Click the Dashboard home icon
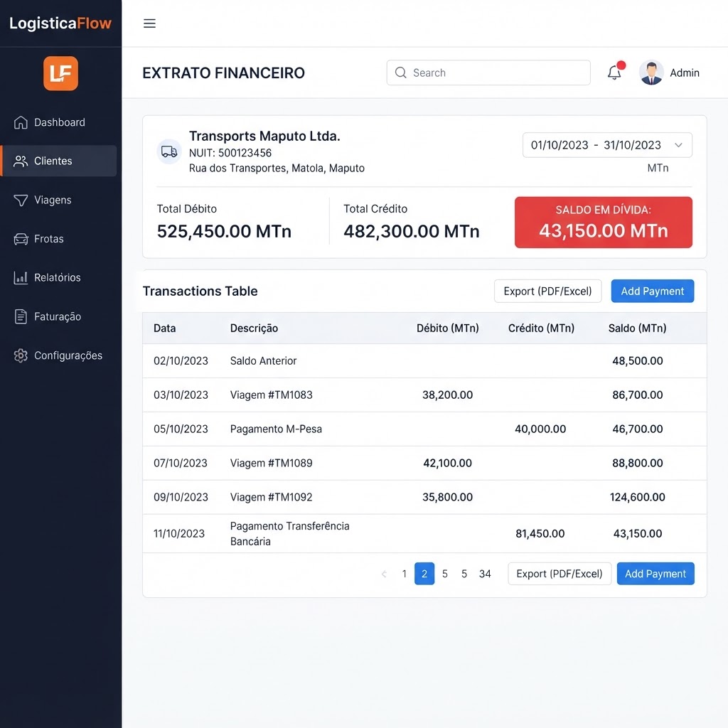 point(21,122)
